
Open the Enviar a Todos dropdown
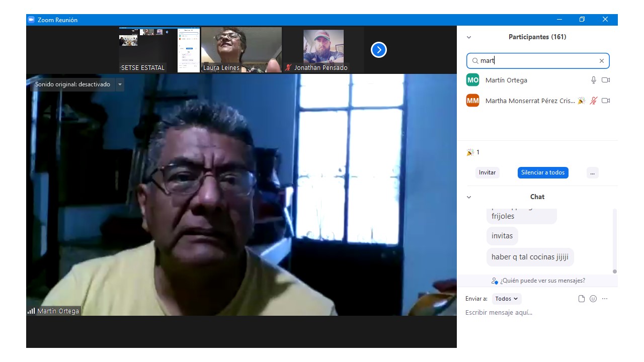coord(506,299)
